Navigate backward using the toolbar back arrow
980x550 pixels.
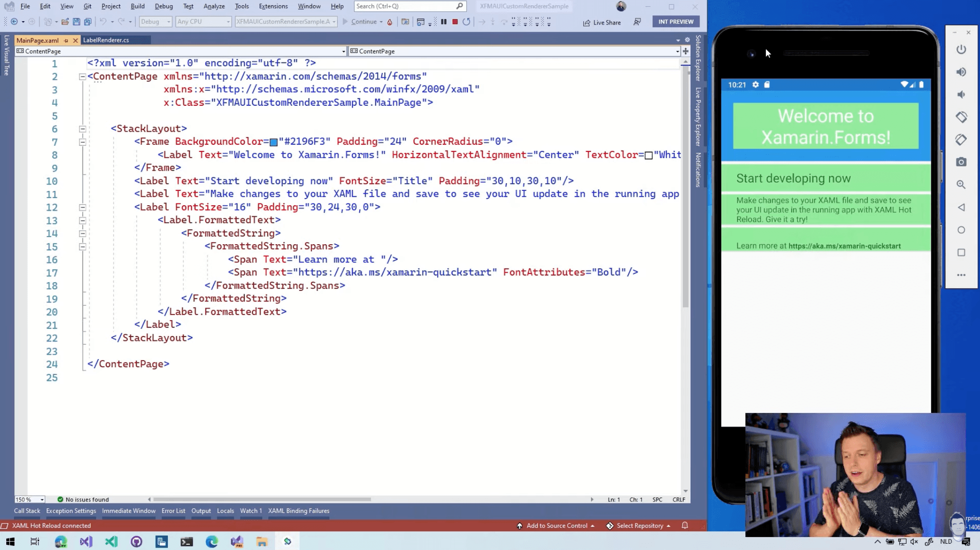14,22
